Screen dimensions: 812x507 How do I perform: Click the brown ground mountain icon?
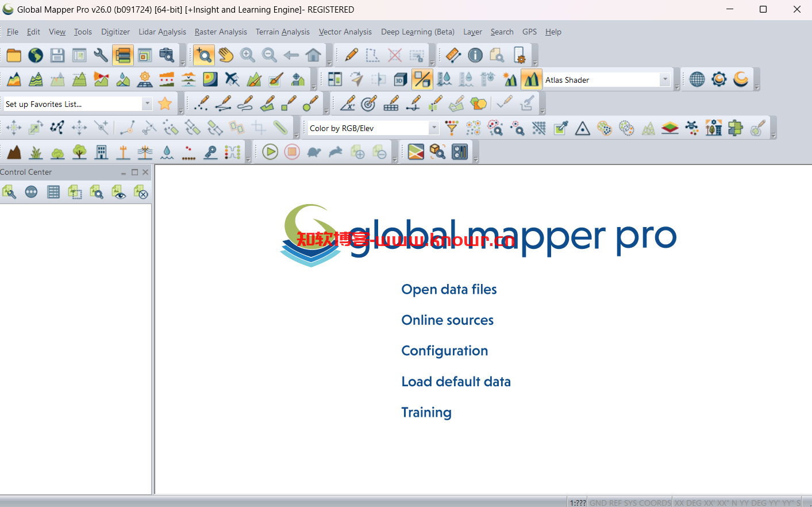[14, 152]
